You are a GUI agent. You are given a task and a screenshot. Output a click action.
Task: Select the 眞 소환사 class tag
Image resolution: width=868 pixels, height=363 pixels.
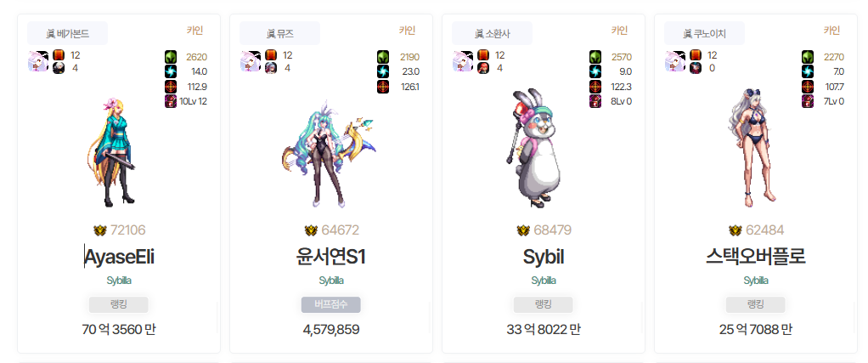(x=492, y=33)
